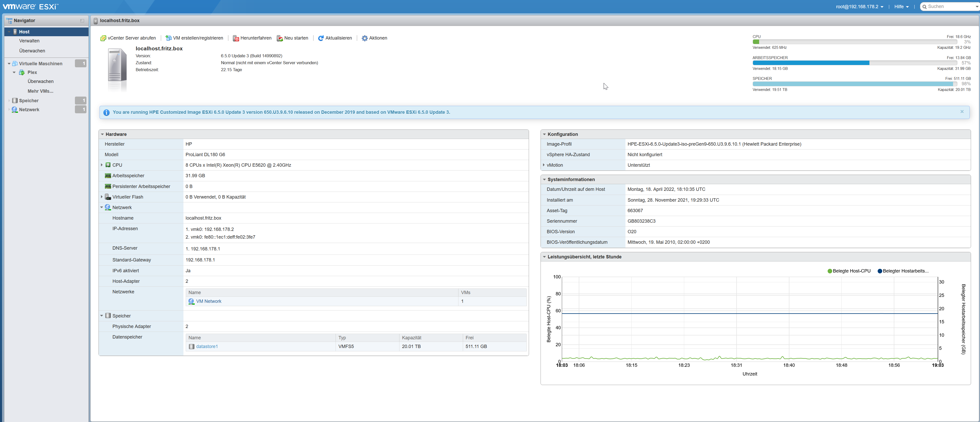Click the vCenter Server abrufen icon
The image size is (980, 422).
point(103,38)
